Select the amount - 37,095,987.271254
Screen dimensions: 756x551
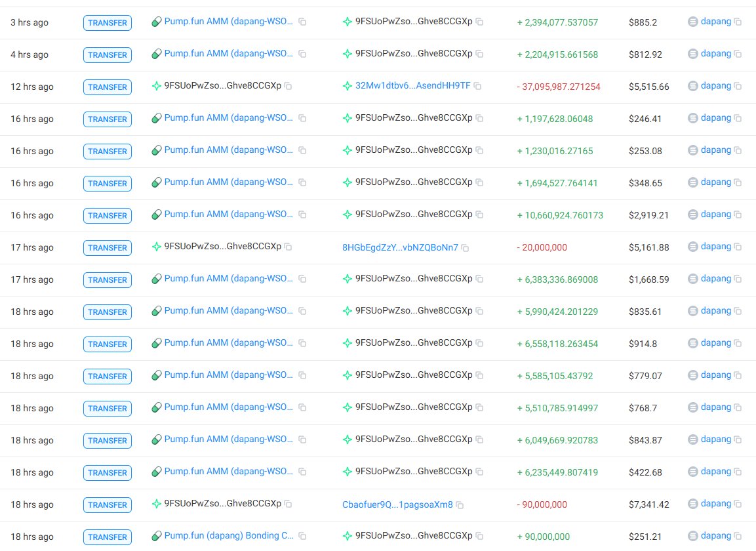point(559,87)
